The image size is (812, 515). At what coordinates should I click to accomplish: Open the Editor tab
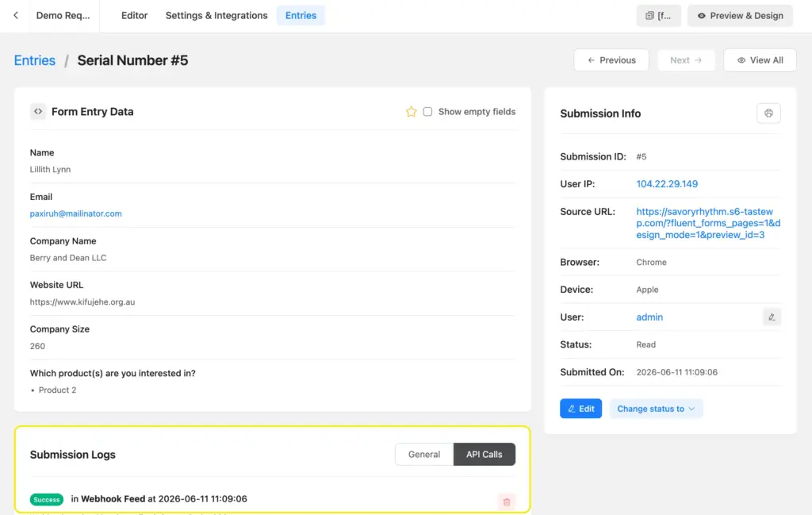[135, 16]
